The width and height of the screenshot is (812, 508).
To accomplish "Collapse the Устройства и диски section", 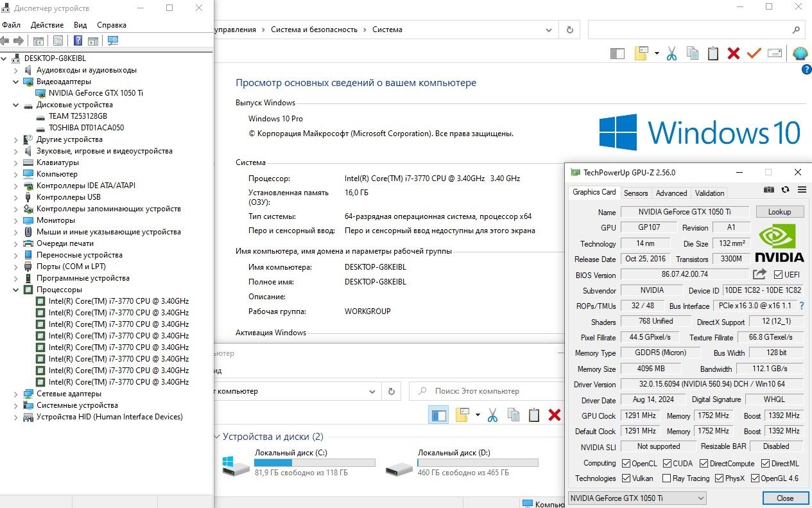I will pyautogui.click(x=216, y=437).
